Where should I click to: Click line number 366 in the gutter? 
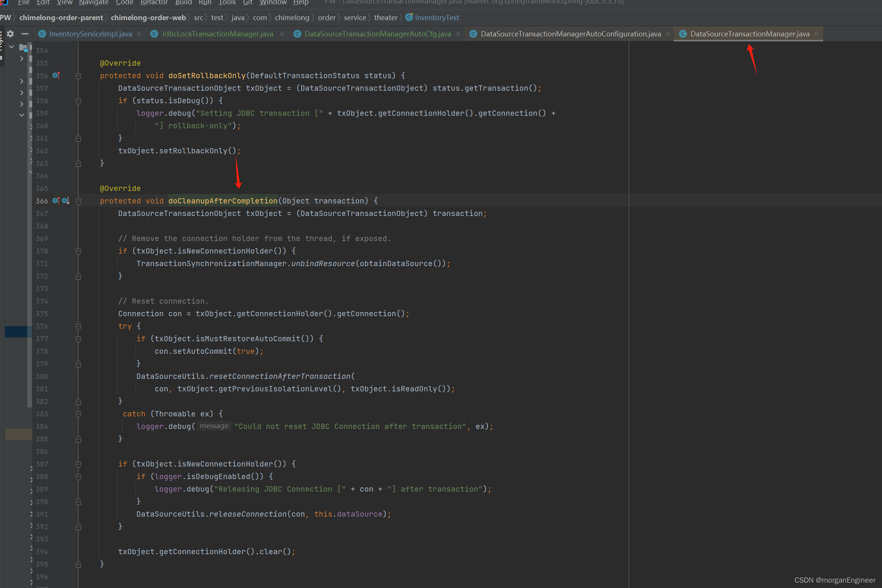pos(42,201)
